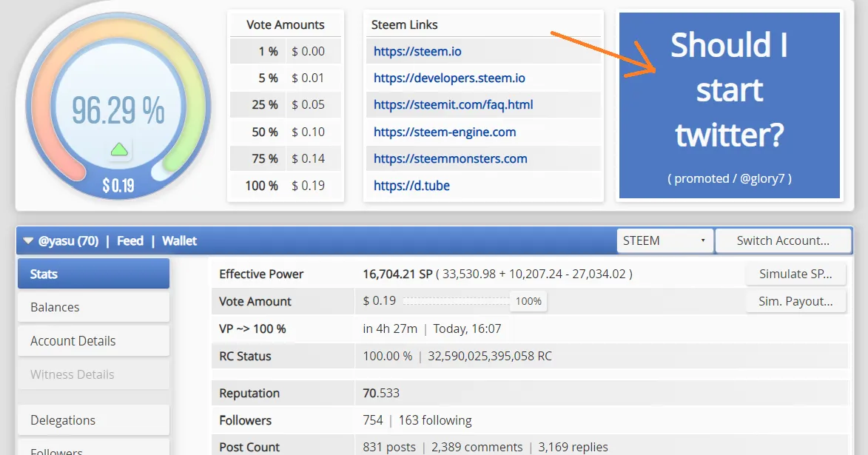Click the 32,590,025,395,058 RC value
The width and height of the screenshot is (868, 455).
pos(490,356)
